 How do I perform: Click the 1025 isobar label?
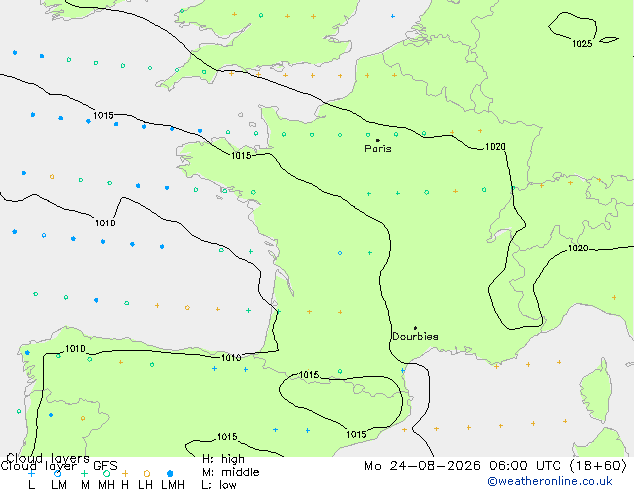point(582,43)
